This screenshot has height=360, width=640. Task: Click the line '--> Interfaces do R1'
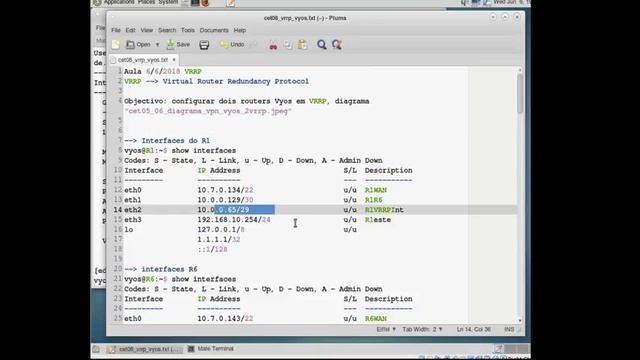[x=167, y=141]
